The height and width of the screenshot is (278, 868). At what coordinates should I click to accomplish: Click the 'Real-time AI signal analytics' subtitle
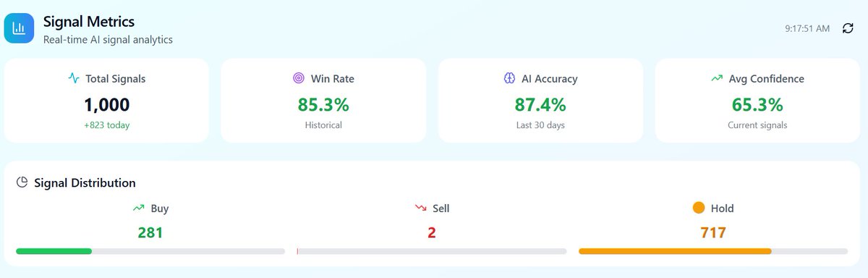108,40
